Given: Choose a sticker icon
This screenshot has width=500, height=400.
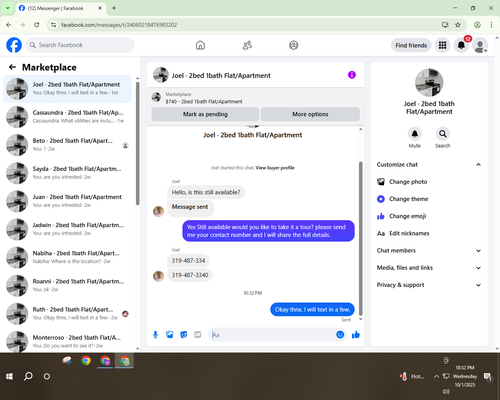Looking at the screenshot, I should [184, 335].
